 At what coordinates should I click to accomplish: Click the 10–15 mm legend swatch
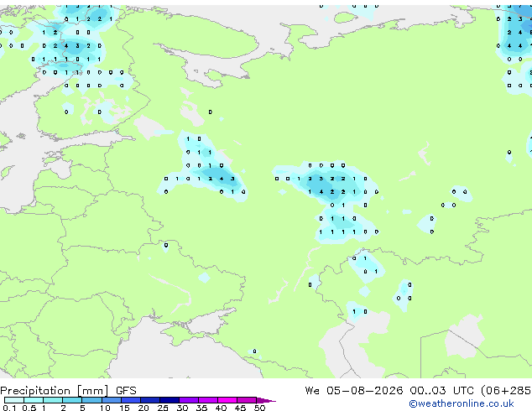(112, 400)
